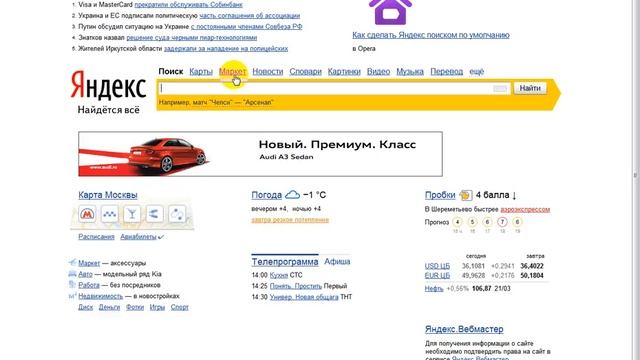Open the Работа link
640x360 pixels.
(89, 285)
